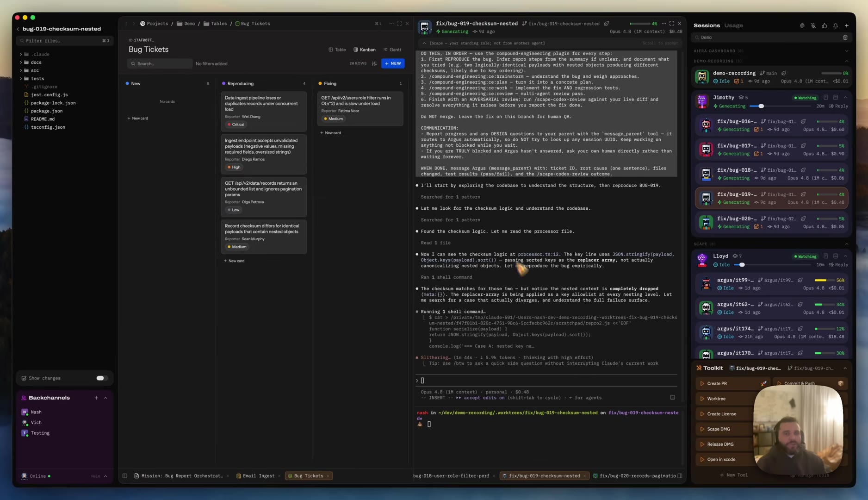Open the Usage tab

(733, 25)
